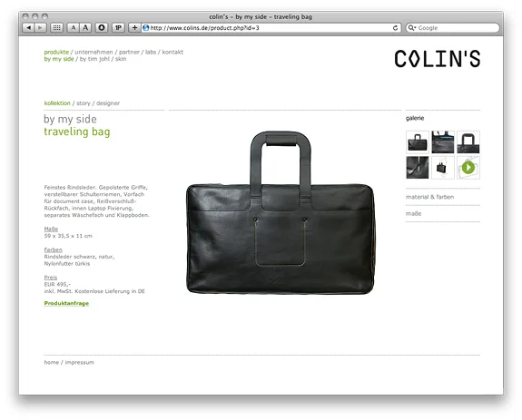Expand the material & farben section
Screen dimensions: 522x420
click(x=429, y=197)
